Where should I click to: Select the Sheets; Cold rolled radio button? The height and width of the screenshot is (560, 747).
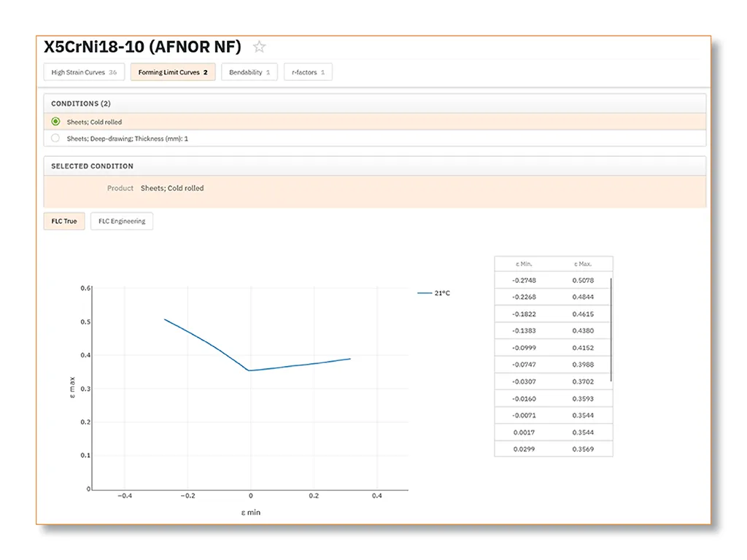pos(55,121)
